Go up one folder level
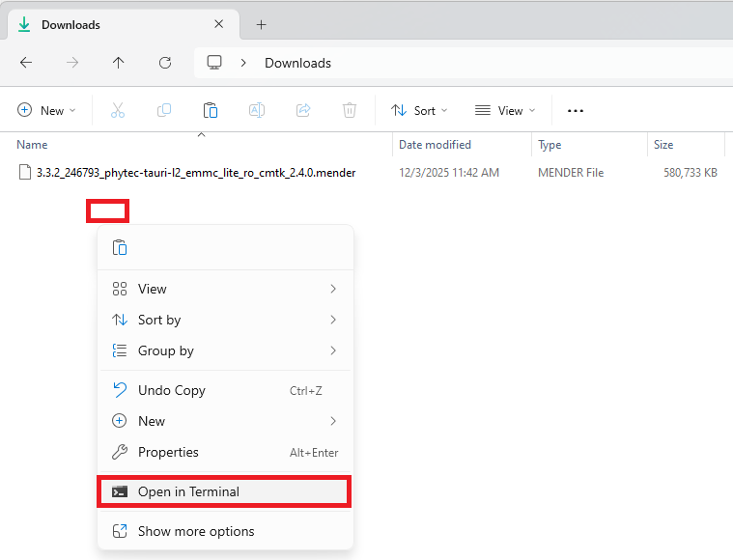Image resolution: width=733 pixels, height=560 pixels. click(x=119, y=63)
